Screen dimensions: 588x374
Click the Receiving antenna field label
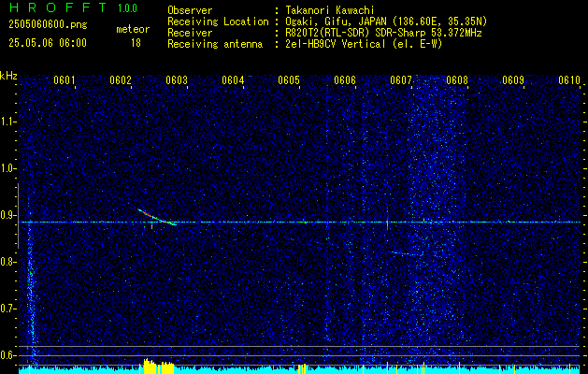(215, 44)
